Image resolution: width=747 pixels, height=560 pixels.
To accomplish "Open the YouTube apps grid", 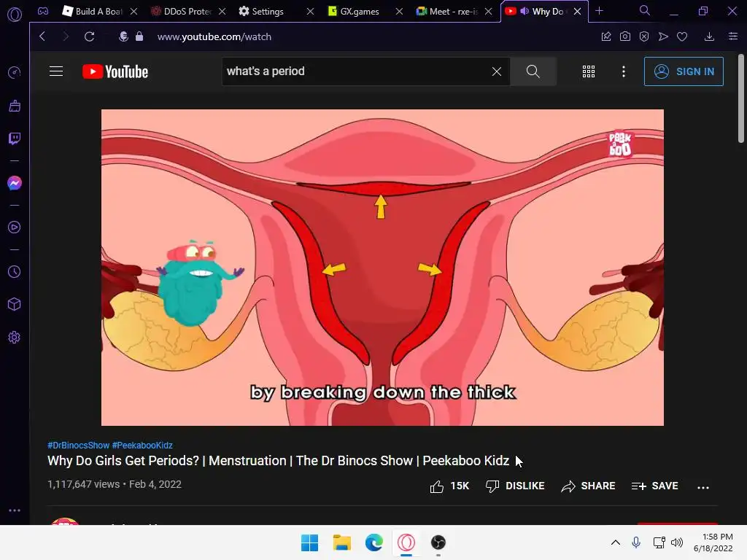I will point(589,71).
